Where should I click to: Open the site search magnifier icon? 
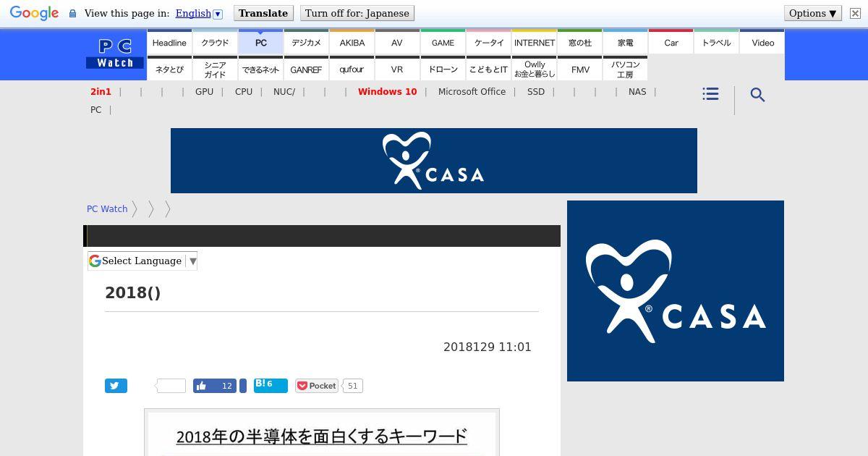[x=757, y=95]
